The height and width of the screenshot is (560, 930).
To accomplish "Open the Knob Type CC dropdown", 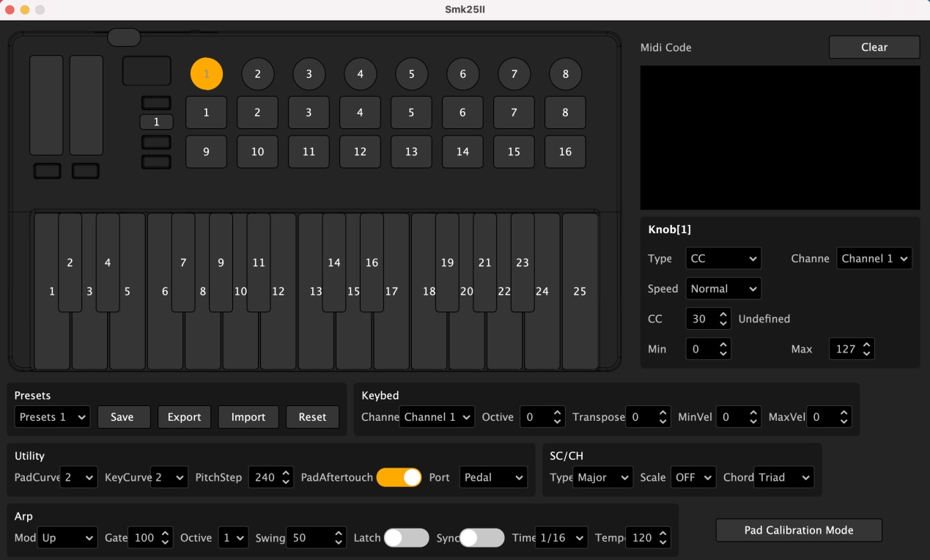I will click(723, 258).
